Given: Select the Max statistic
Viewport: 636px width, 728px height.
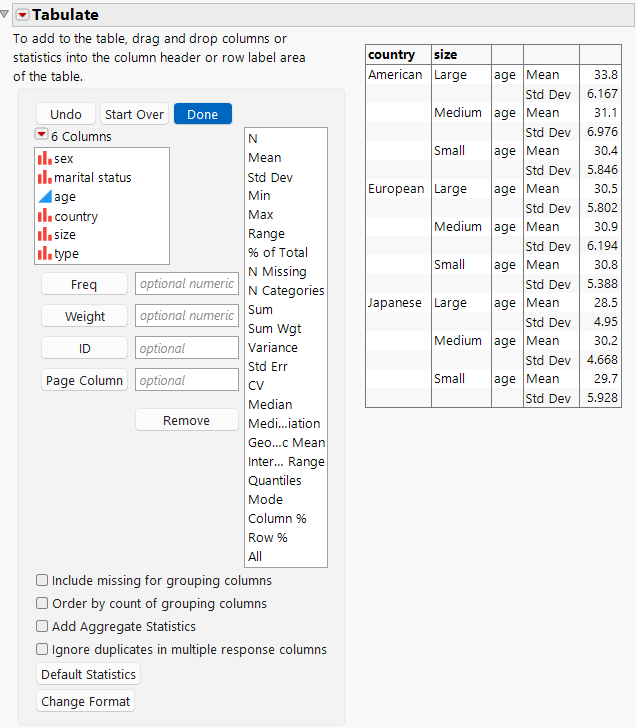Looking at the screenshot, I should (x=260, y=214).
